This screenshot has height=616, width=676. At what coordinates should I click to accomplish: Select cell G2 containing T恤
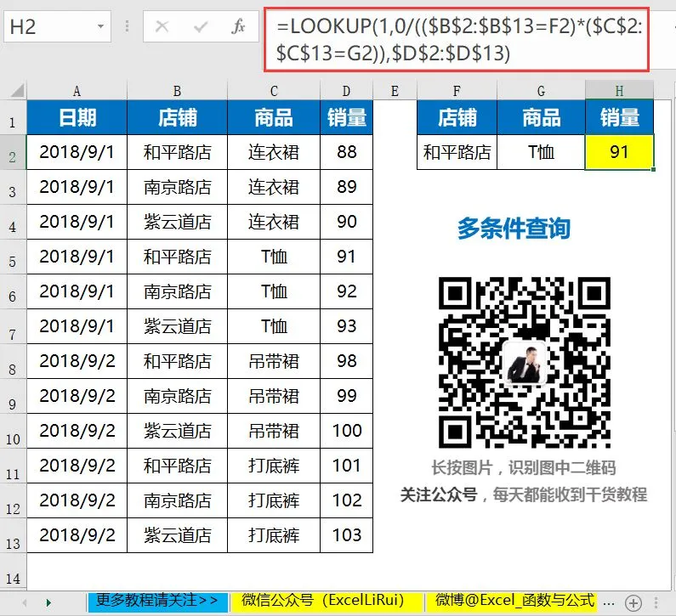(x=541, y=152)
